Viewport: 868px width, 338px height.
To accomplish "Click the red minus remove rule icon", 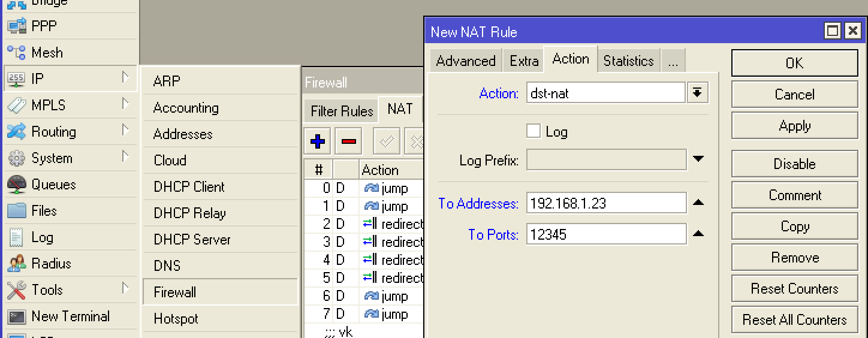I will pyautogui.click(x=349, y=142).
